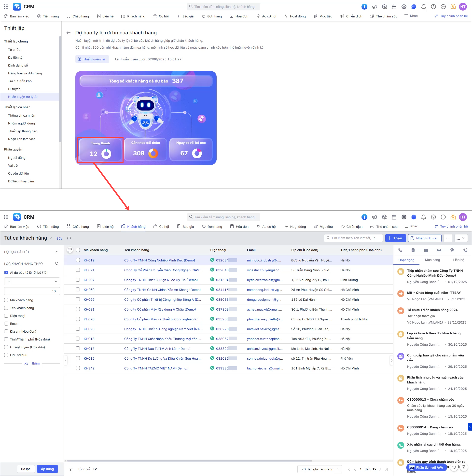
Task: Open messenger chat icon on customer list page
Action: (x=414, y=217)
